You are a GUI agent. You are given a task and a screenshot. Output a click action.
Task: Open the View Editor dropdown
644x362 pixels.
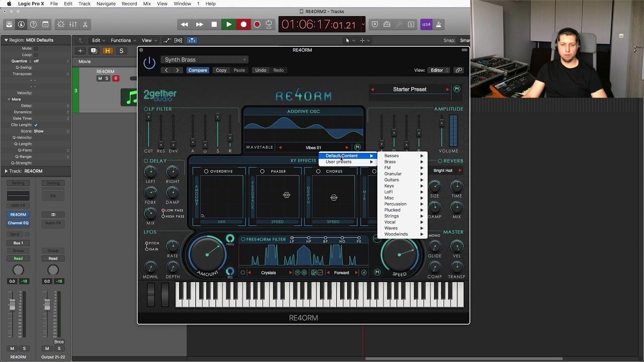tap(439, 70)
